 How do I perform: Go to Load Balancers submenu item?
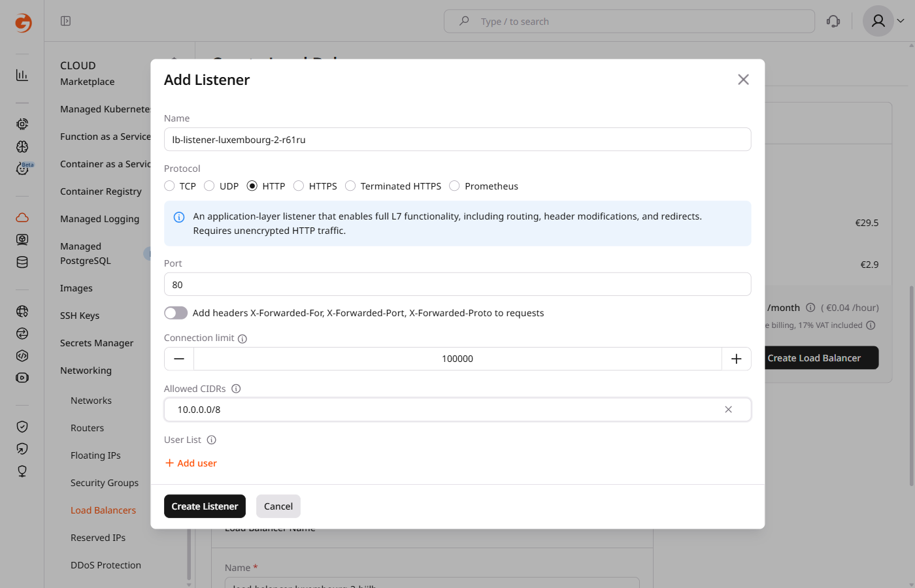(x=103, y=510)
